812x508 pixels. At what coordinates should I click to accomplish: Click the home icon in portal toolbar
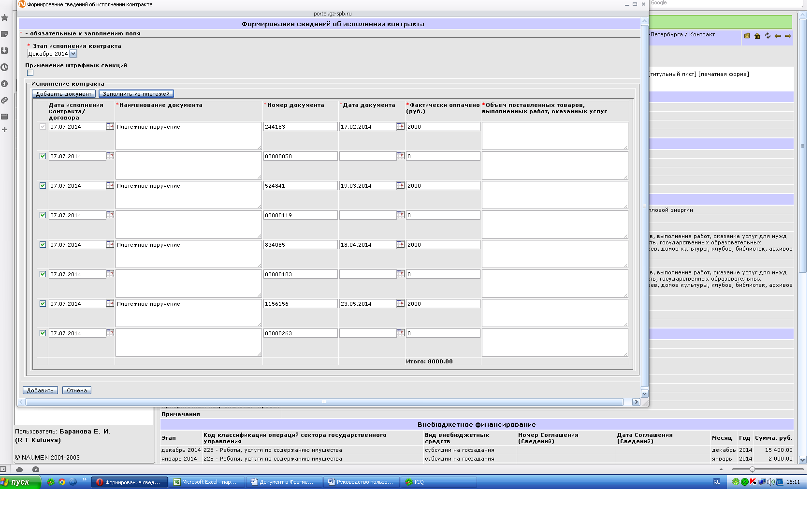coord(757,36)
